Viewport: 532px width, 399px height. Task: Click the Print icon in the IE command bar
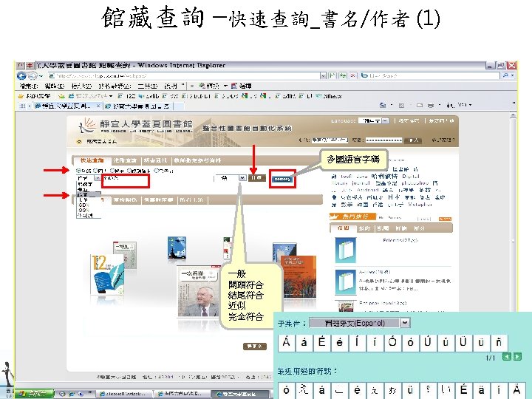tap(431, 106)
